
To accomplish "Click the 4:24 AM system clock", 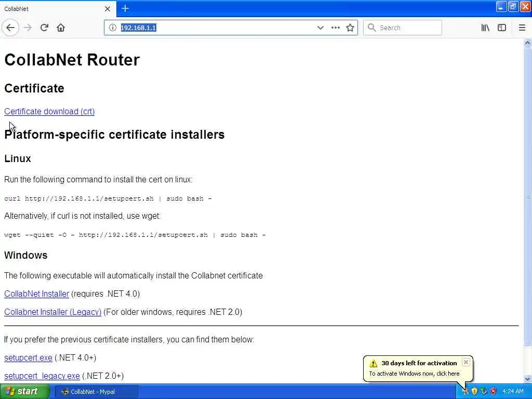I will click(513, 392).
